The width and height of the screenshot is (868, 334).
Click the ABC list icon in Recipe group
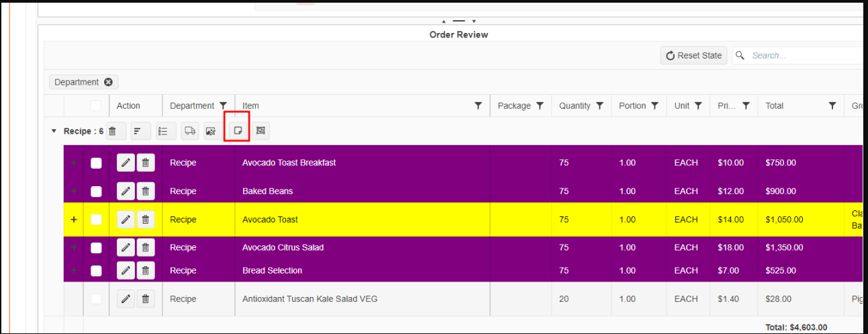(x=162, y=132)
